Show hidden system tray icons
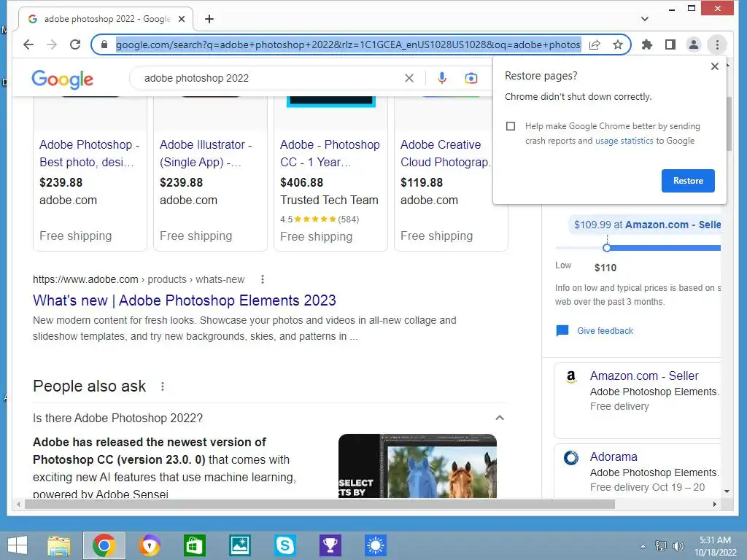Viewport: 747px width, 560px height. tap(643, 546)
